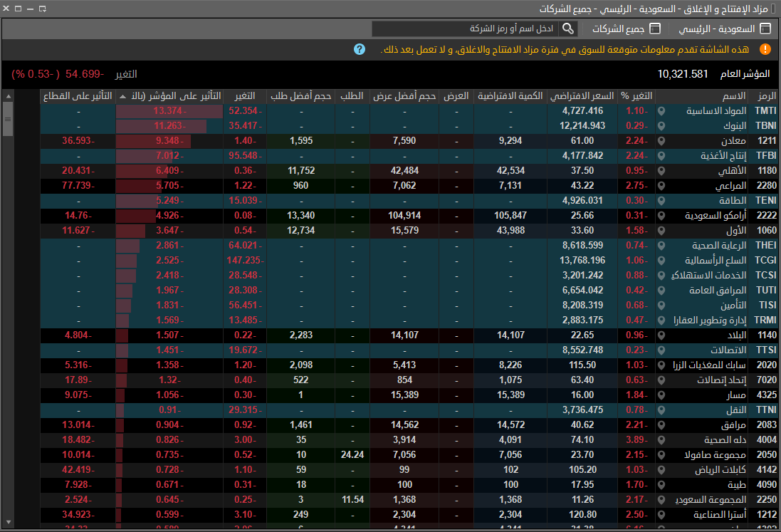
Task: Click index impact bar 13.374- for TMTI
Action: point(169,111)
